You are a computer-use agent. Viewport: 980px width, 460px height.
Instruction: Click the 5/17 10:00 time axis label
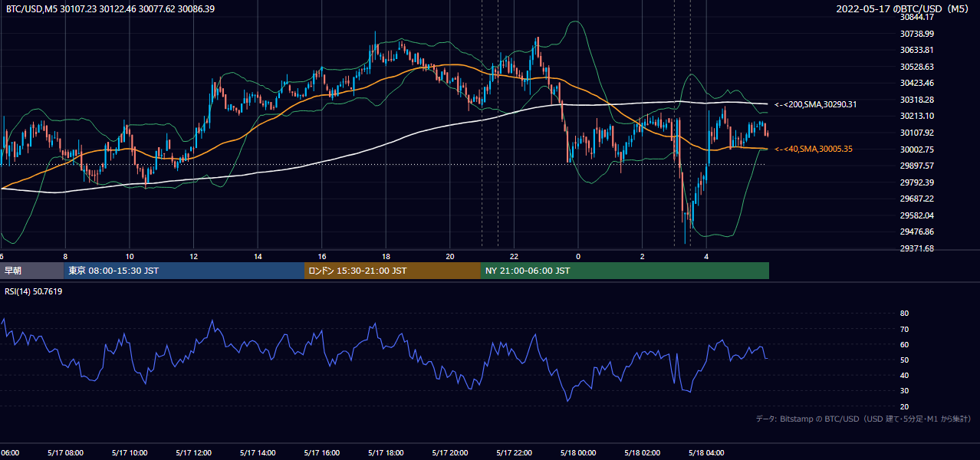click(x=130, y=453)
